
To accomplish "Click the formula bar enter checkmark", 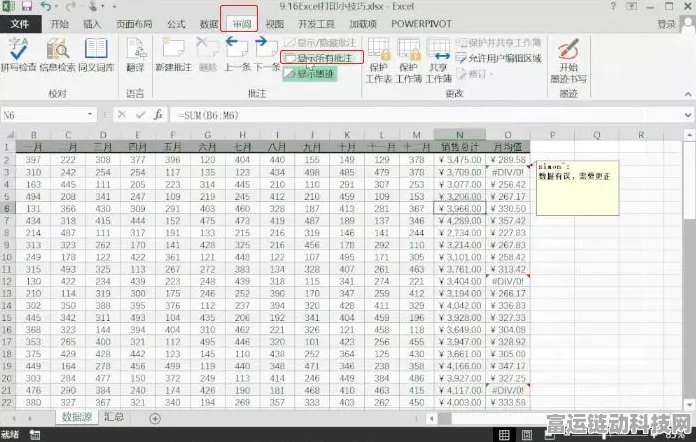I will tap(140, 115).
